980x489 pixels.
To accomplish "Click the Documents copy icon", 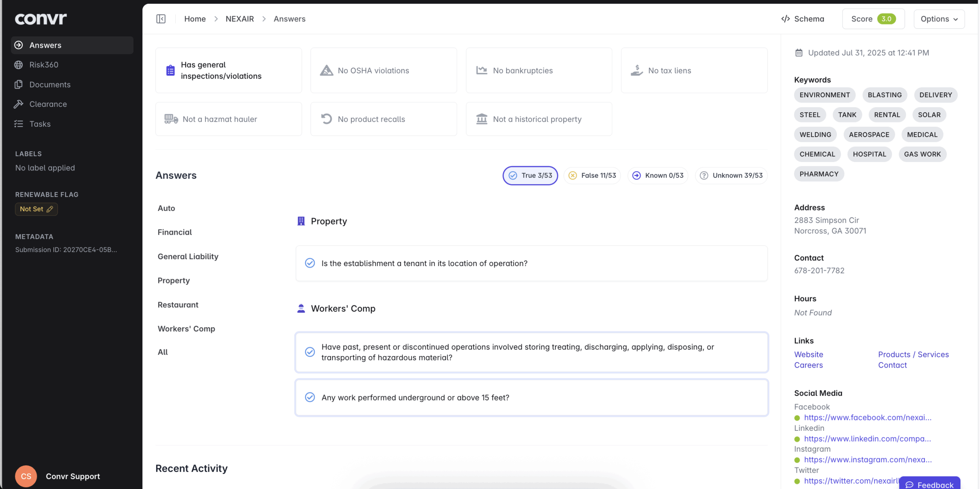I will point(18,85).
